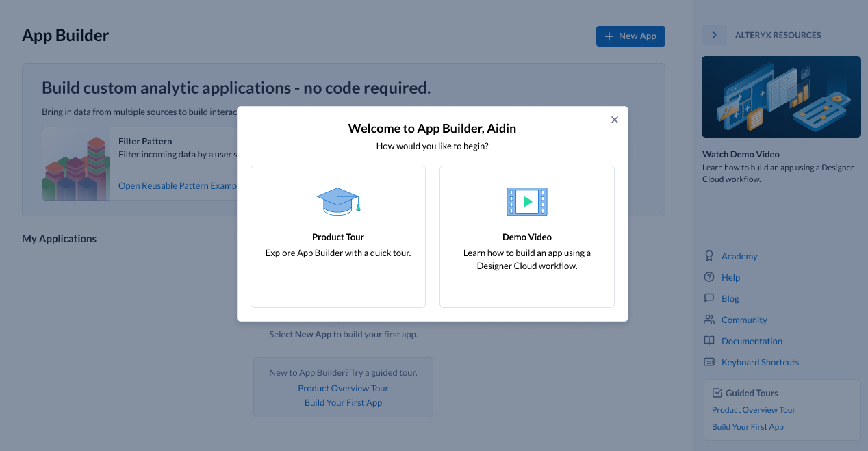This screenshot has width=868, height=451.
Task: Close the Welcome to App Builder dialog
Action: [614, 120]
